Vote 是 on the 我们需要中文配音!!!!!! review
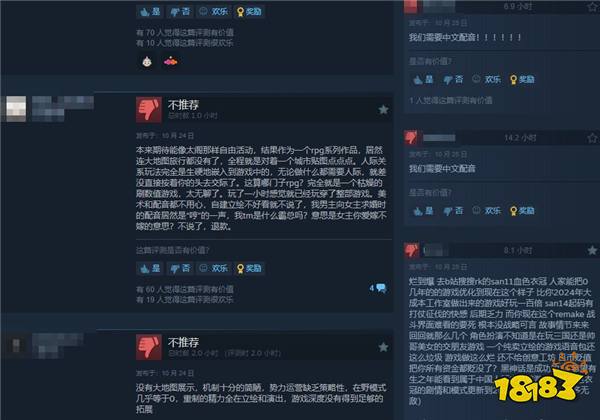 coord(423,79)
